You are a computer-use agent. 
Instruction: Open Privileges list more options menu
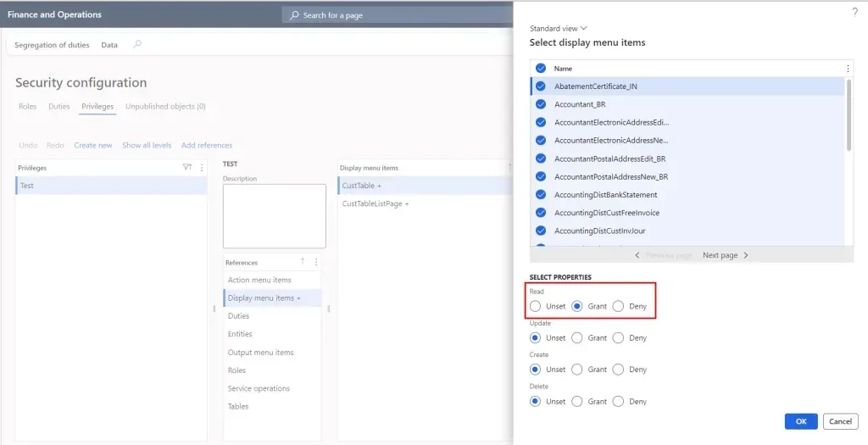(202, 167)
